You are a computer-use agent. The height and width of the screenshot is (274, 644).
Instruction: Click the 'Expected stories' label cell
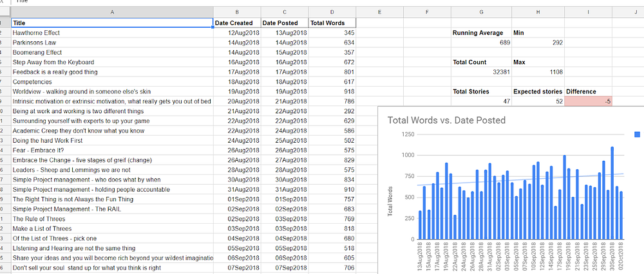tap(538, 91)
